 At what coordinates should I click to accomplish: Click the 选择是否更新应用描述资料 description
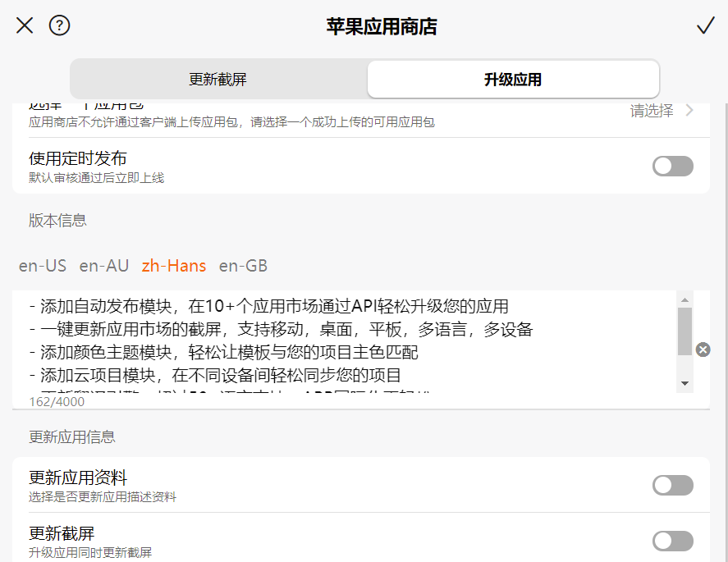pyautogui.click(x=103, y=497)
